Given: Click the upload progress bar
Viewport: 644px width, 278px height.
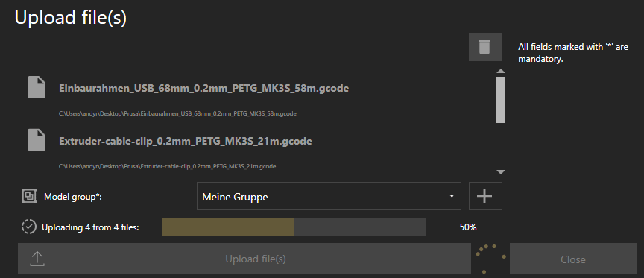Looking at the screenshot, I should (x=294, y=227).
